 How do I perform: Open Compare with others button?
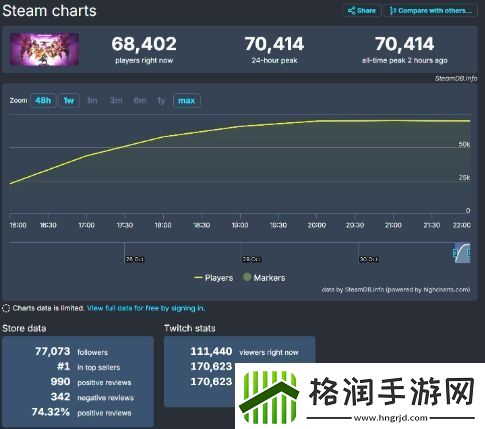coord(431,11)
